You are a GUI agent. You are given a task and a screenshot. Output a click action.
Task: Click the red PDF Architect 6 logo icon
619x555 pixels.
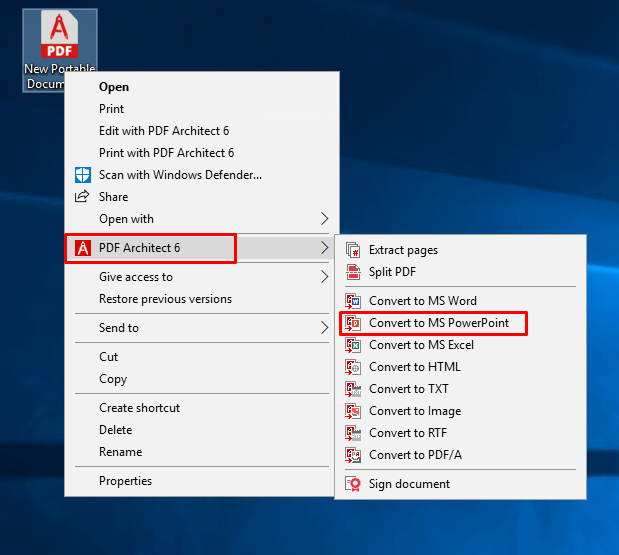click(83, 248)
